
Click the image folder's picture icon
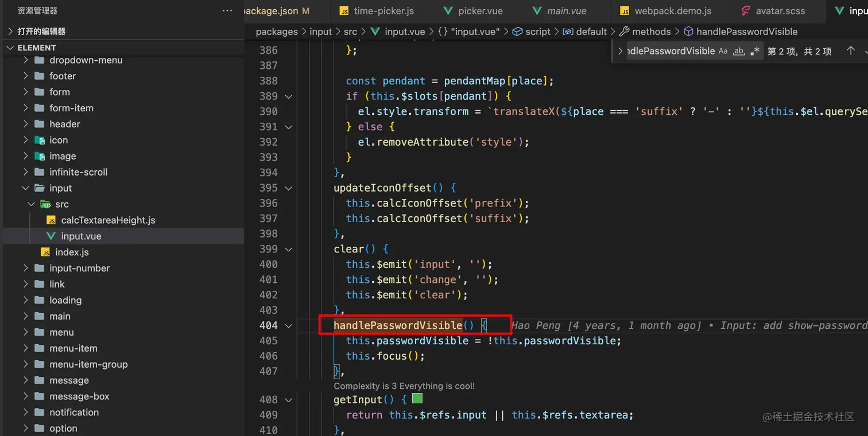coord(40,156)
